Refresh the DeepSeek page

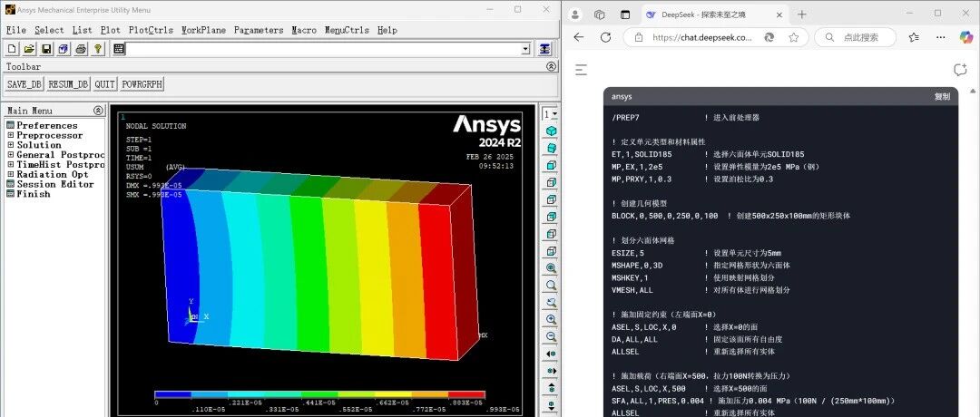[605, 37]
